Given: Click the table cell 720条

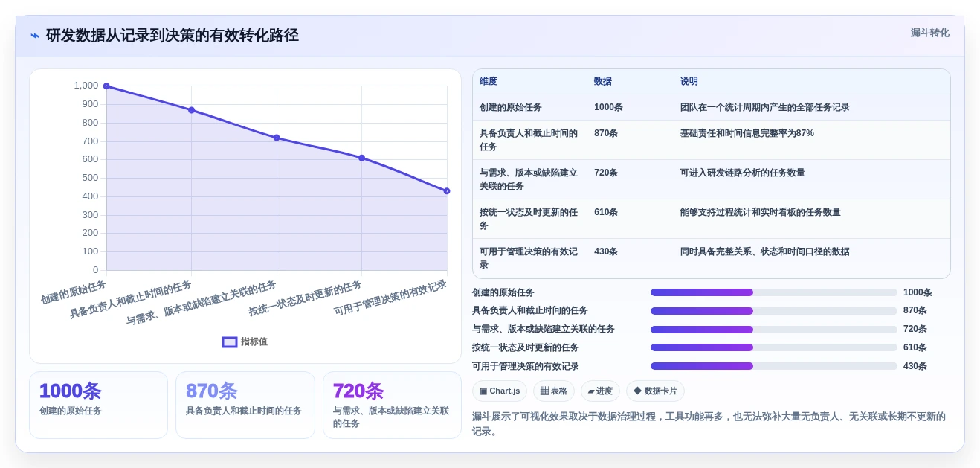Looking at the screenshot, I should [x=606, y=173].
